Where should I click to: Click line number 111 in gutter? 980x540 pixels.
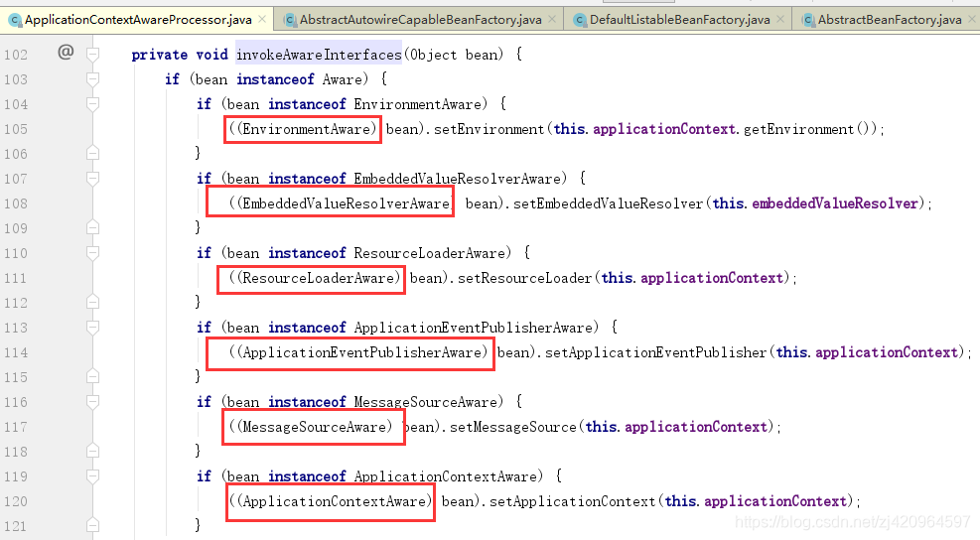coord(16,278)
